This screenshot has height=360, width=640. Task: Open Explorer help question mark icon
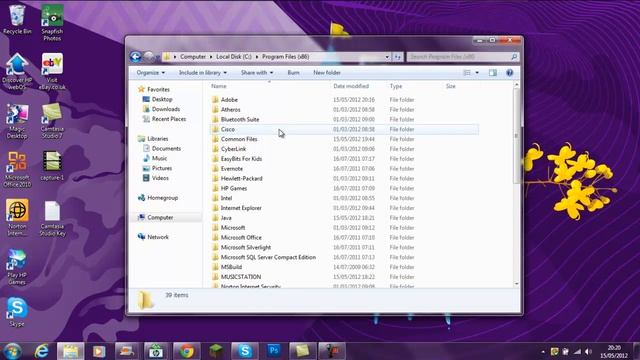point(509,73)
